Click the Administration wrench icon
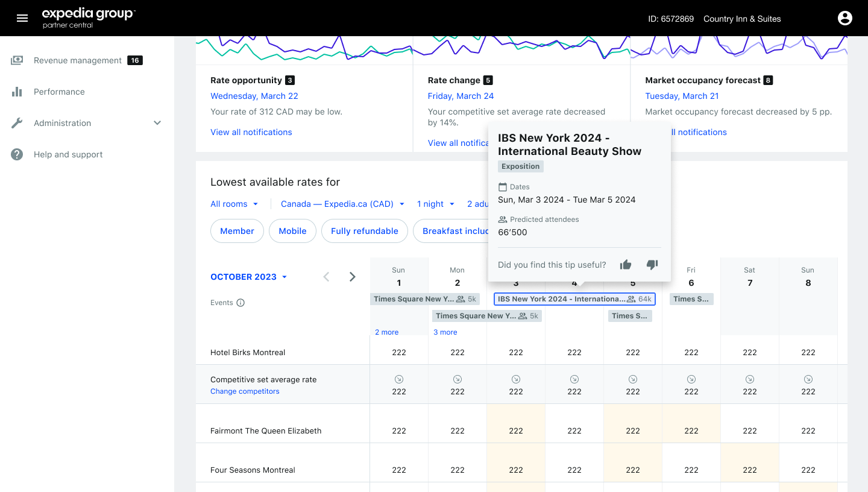This screenshot has width=868, height=492. 17,123
